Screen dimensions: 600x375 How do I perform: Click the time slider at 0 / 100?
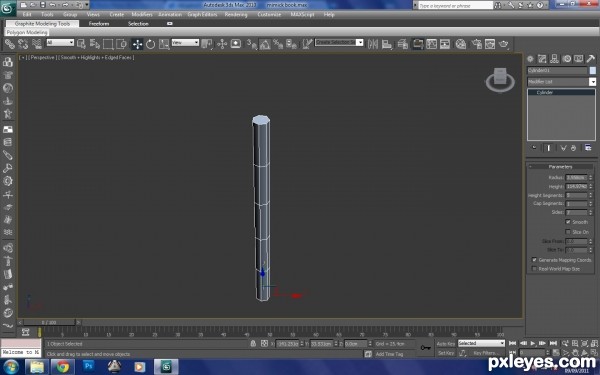click(49, 323)
